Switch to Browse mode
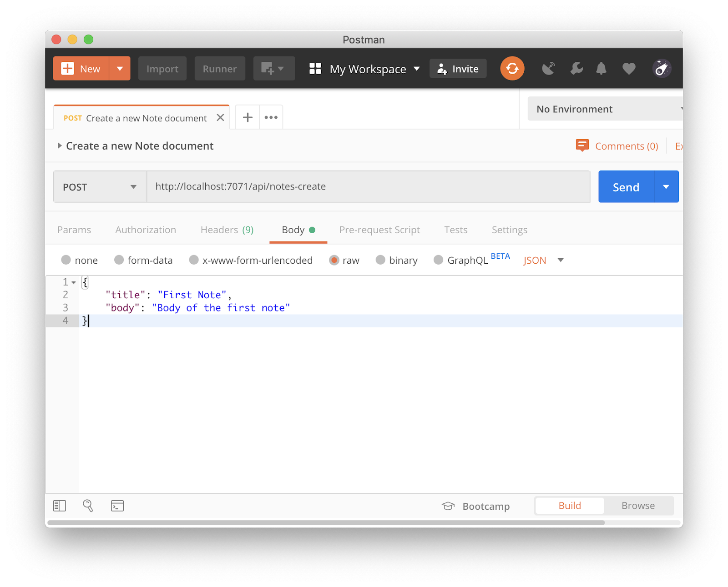 pyautogui.click(x=638, y=506)
